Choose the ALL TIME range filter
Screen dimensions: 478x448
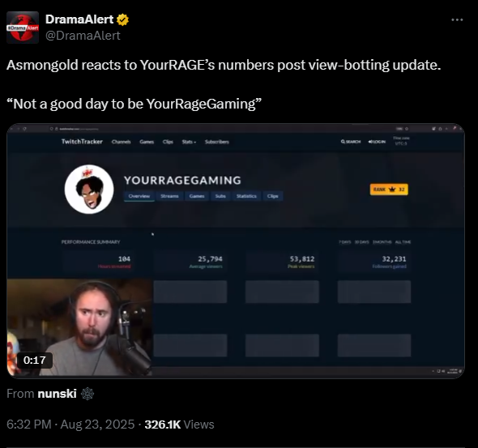(x=403, y=242)
